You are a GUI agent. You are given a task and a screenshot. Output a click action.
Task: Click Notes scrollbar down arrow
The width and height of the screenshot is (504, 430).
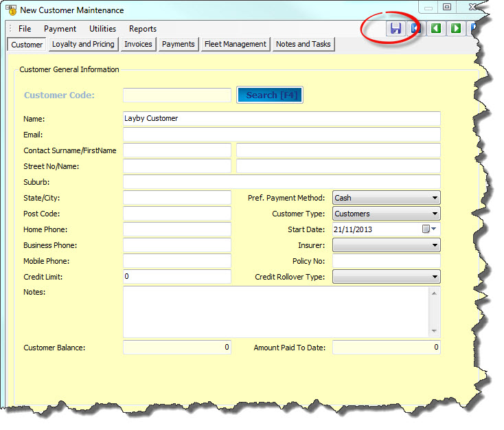tap(434, 330)
